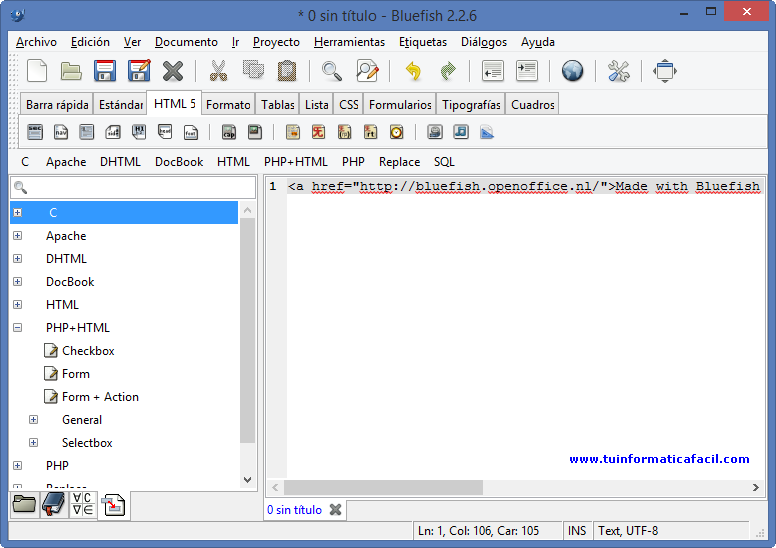Expand the Selectbox subfolder

pos(34,443)
